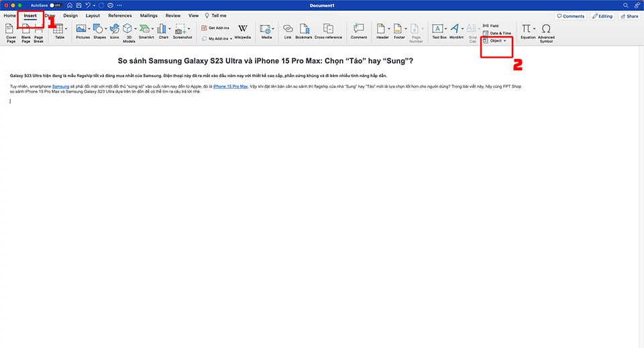Viewport: 644px width, 348px height.
Task: Insert a Field
Action: [x=490, y=25]
